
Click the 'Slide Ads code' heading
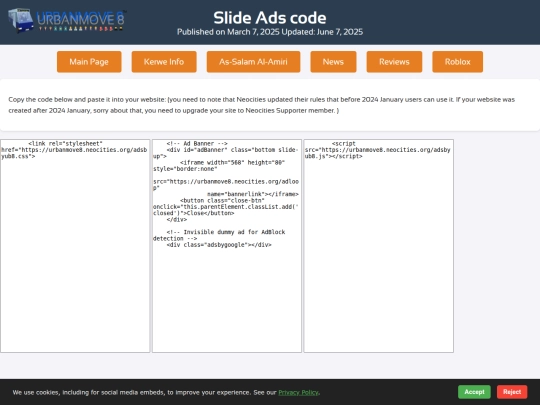pyautogui.click(x=270, y=18)
